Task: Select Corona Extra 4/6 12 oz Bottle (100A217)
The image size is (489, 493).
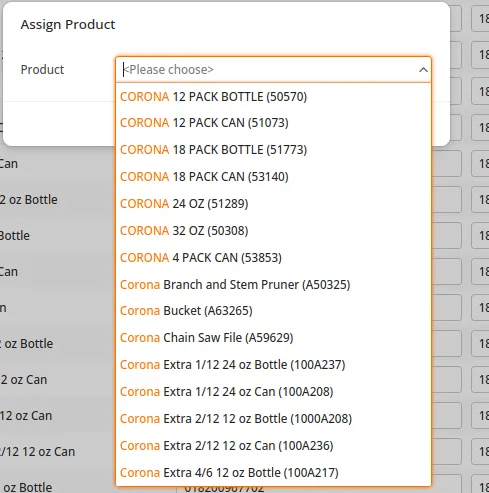Action: pyautogui.click(x=273, y=473)
